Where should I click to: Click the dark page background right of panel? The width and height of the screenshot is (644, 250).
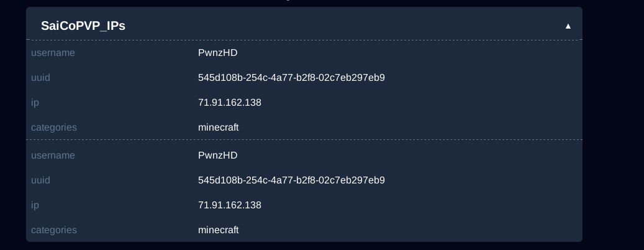click(614, 124)
